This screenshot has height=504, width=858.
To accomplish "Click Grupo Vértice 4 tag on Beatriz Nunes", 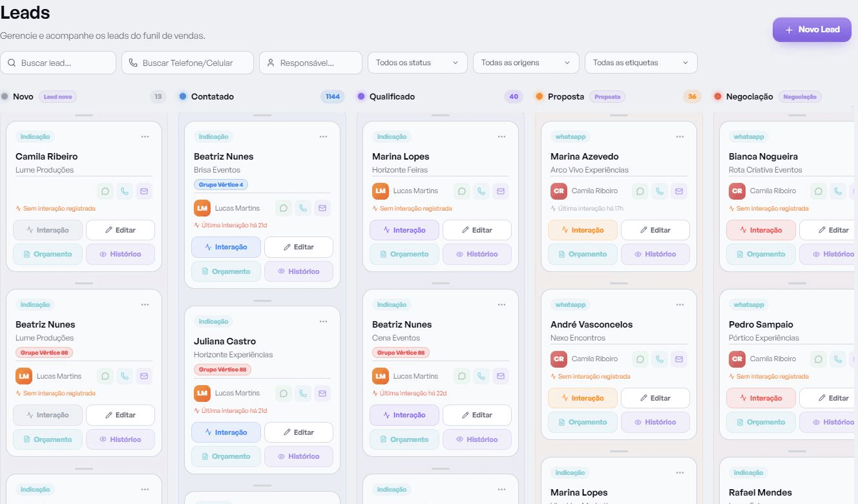I will 221,185.
